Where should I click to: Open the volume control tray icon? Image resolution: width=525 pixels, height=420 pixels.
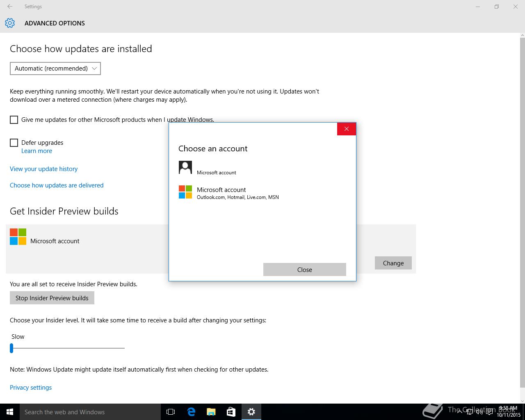click(479, 412)
